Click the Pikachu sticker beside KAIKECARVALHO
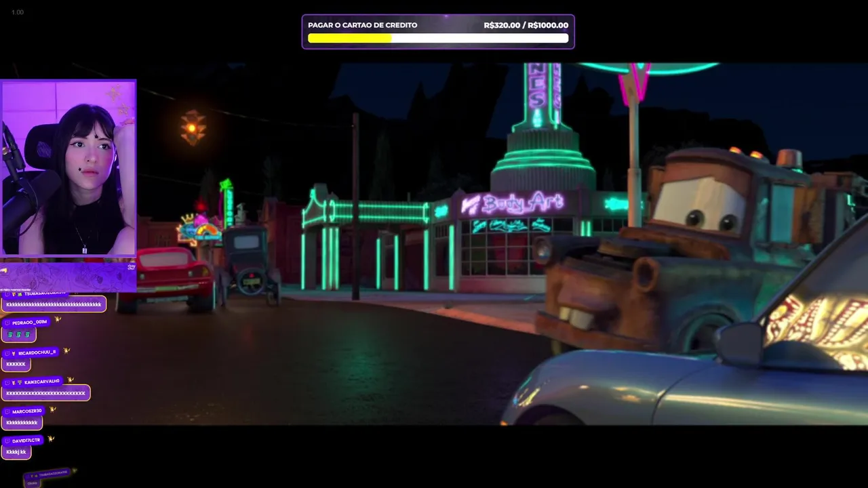 (70, 380)
